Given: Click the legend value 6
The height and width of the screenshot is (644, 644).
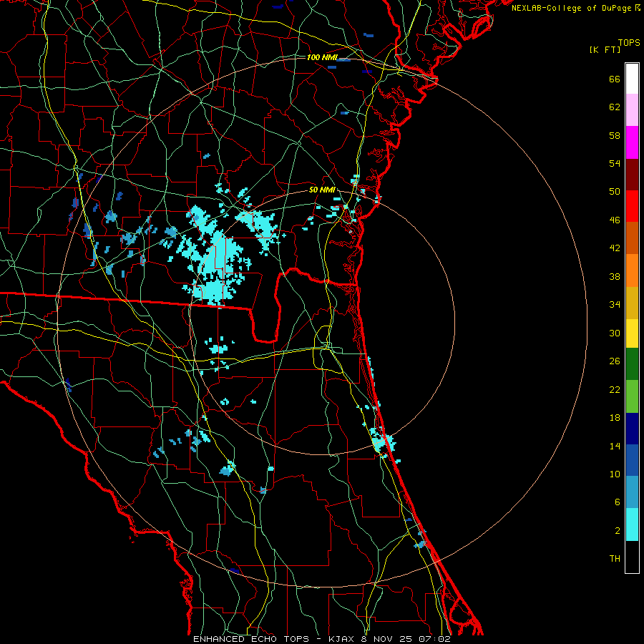Looking at the screenshot, I should coord(618,502).
